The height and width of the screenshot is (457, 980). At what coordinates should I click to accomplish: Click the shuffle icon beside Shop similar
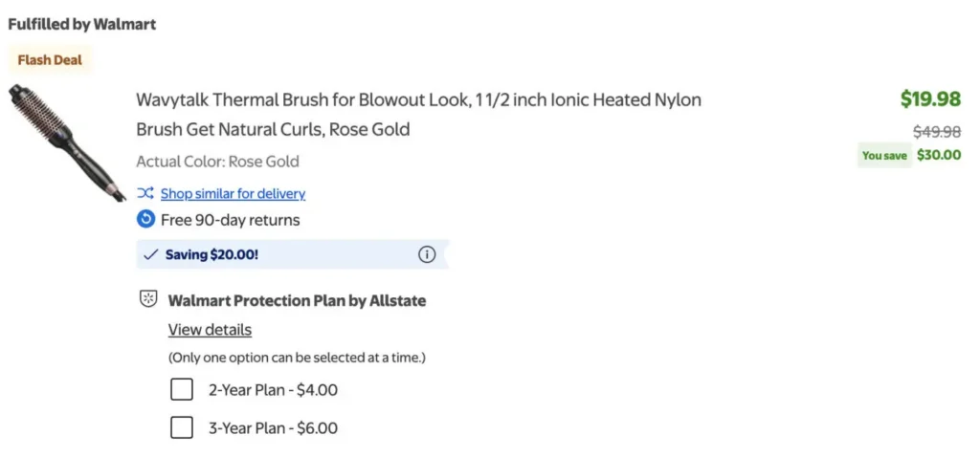(x=145, y=193)
